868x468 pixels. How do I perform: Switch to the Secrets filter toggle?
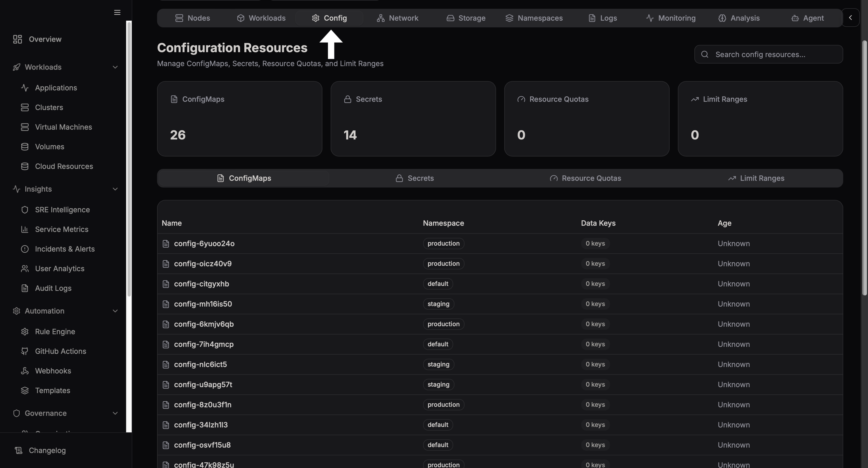414,178
